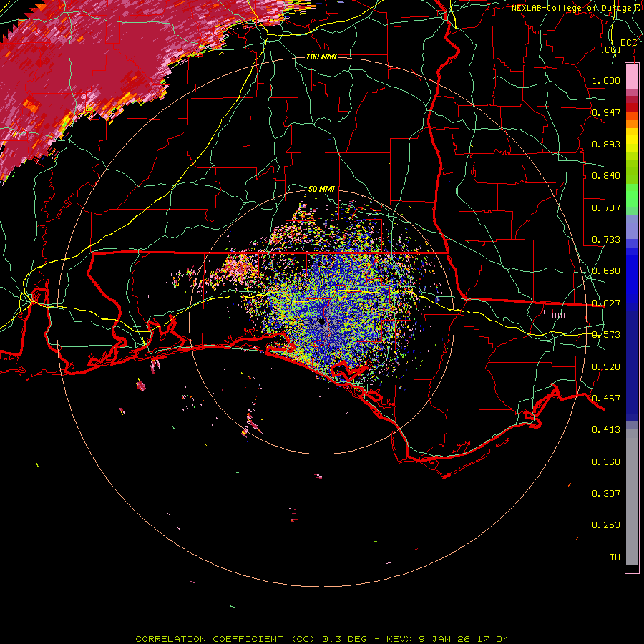Click the 50 NMI range ring label
Screen dimensions: 644x644
pyautogui.click(x=321, y=189)
